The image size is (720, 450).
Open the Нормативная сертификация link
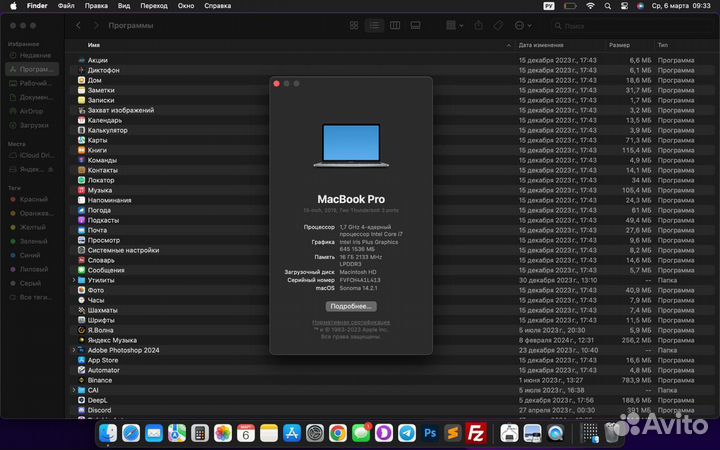tap(351, 322)
